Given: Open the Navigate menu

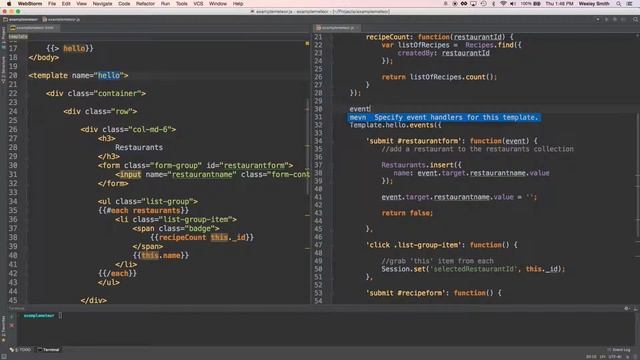Looking at the screenshot, I should coord(102,4).
